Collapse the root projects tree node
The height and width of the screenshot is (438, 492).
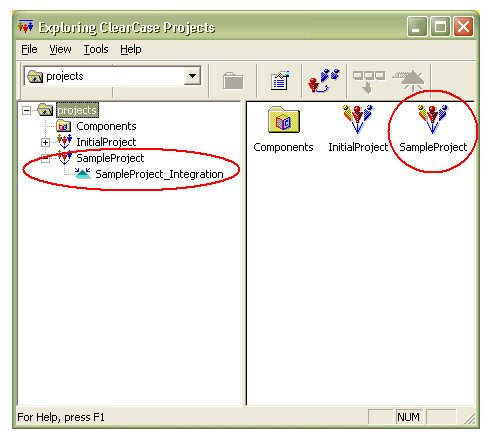pyautogui.click(x=26, y=110)
